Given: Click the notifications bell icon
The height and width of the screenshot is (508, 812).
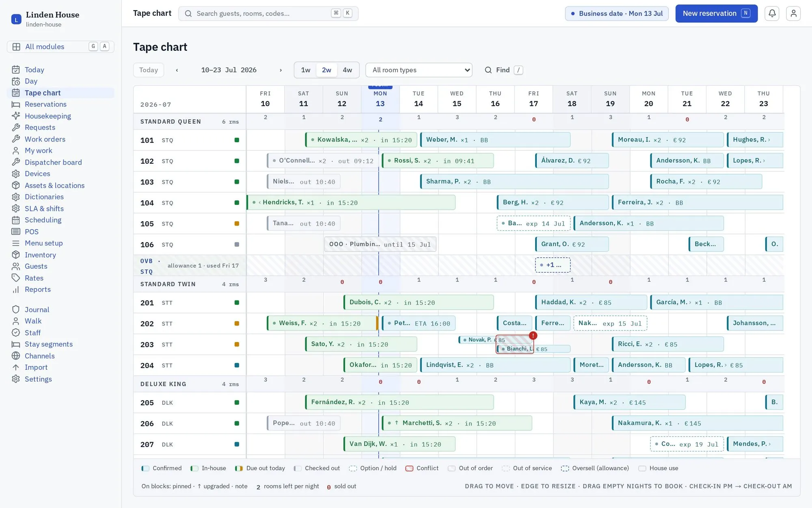Looking at the screenshot, I should point(772,13).
